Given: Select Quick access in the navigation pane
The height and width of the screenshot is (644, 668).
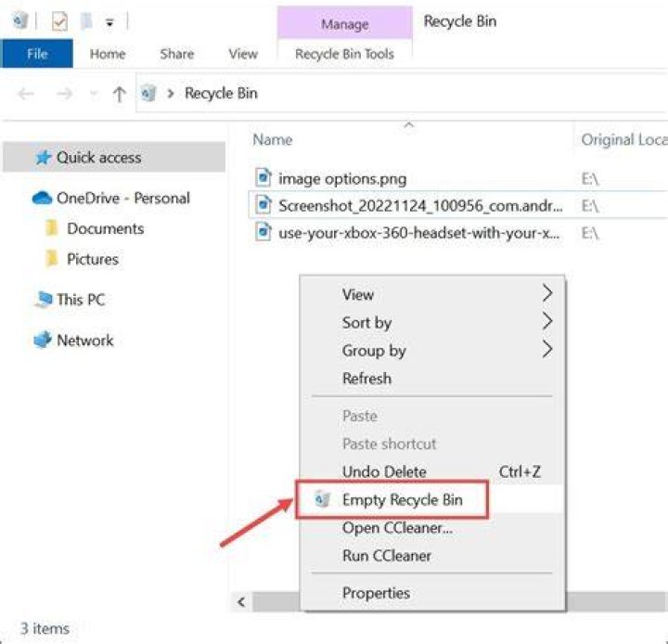Looking at the screenshot, I should [114, 157].
